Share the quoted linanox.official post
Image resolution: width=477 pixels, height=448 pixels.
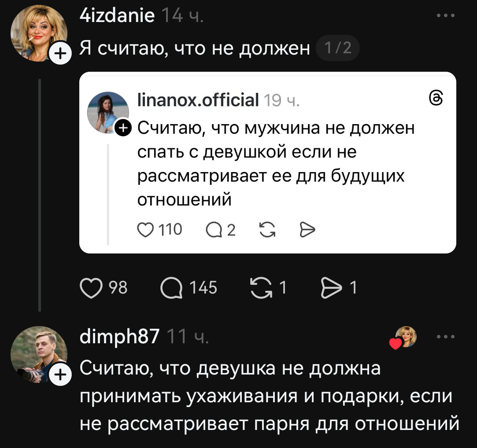pos(307,229)
